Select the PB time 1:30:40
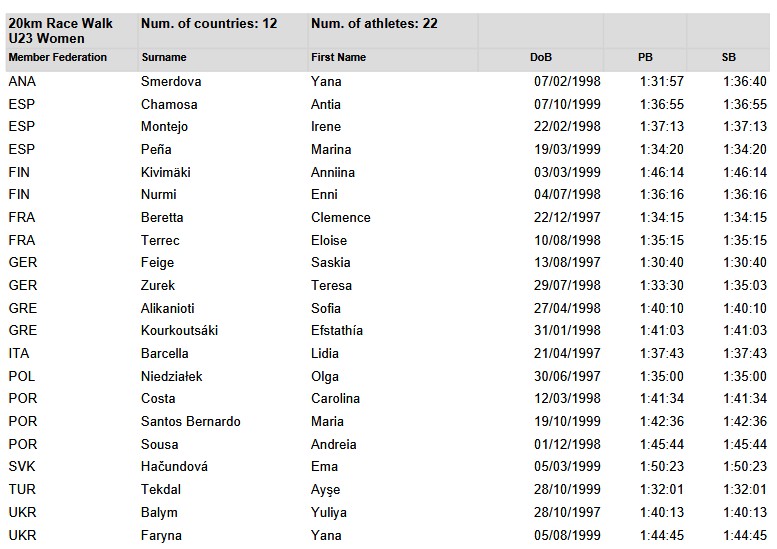Screen dimensions: 777x549 pyautogui.click(x=662, y=263)
